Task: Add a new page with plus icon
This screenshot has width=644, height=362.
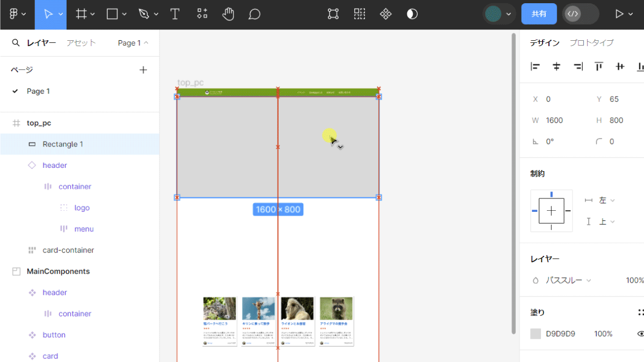Action: [x=143, y=70]
